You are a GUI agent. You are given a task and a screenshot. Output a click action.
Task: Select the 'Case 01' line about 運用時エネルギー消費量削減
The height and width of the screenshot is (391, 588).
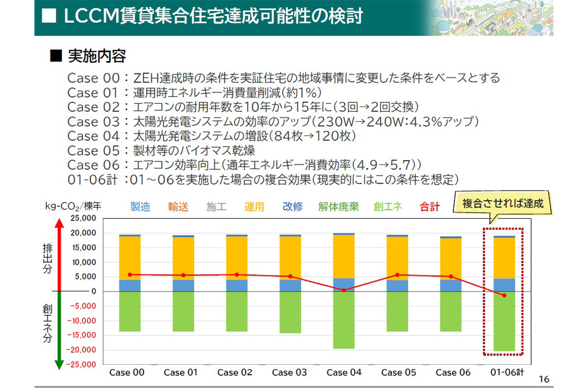pos(194,92)
